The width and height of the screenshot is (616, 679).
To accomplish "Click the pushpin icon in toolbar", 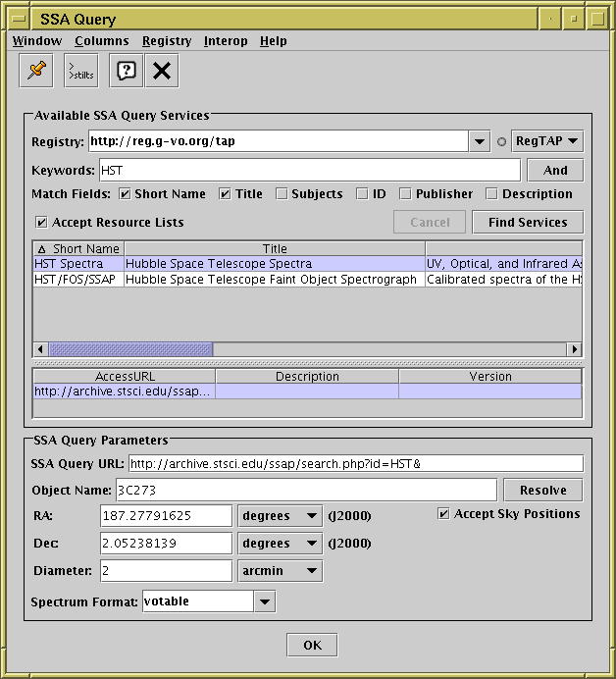I will tap(37, 71).
